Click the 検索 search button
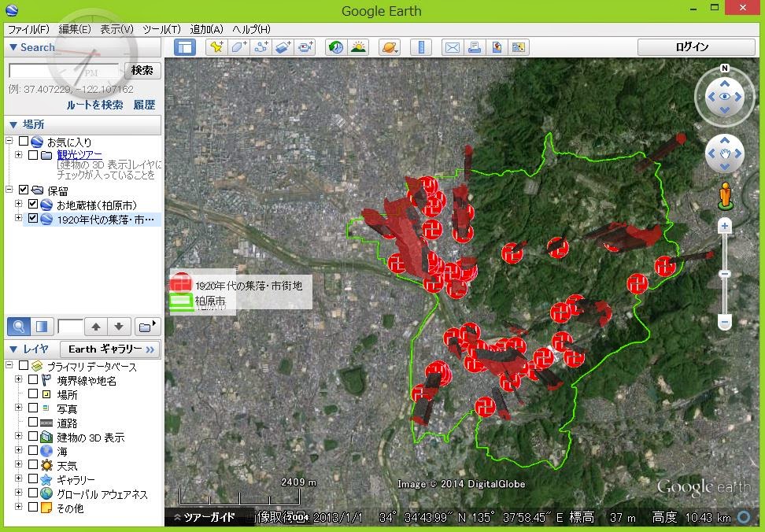 click(x=142, y=71)
